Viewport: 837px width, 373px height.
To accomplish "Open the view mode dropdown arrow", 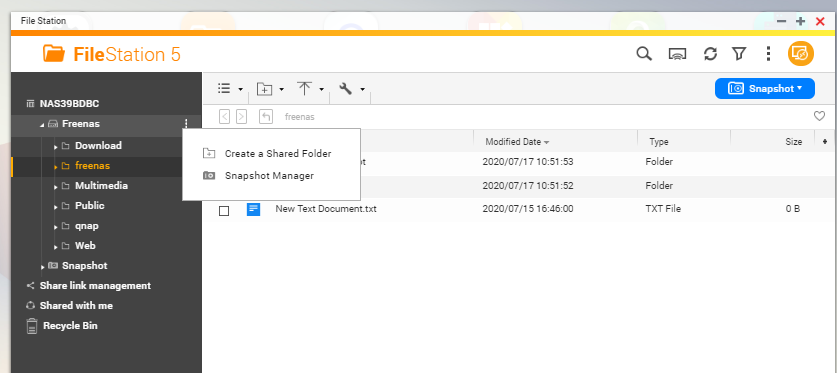I will (x=241, y=89).
